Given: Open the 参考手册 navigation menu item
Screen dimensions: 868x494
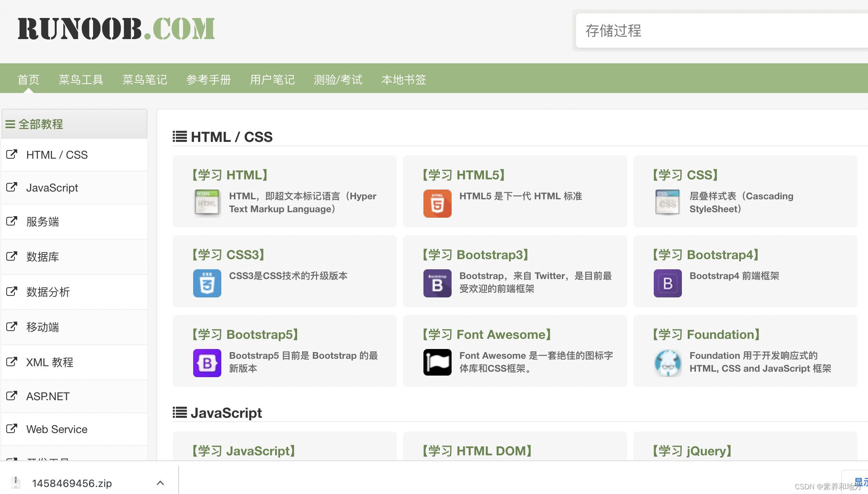Looking at the screenshot, I should click(208, 80).
